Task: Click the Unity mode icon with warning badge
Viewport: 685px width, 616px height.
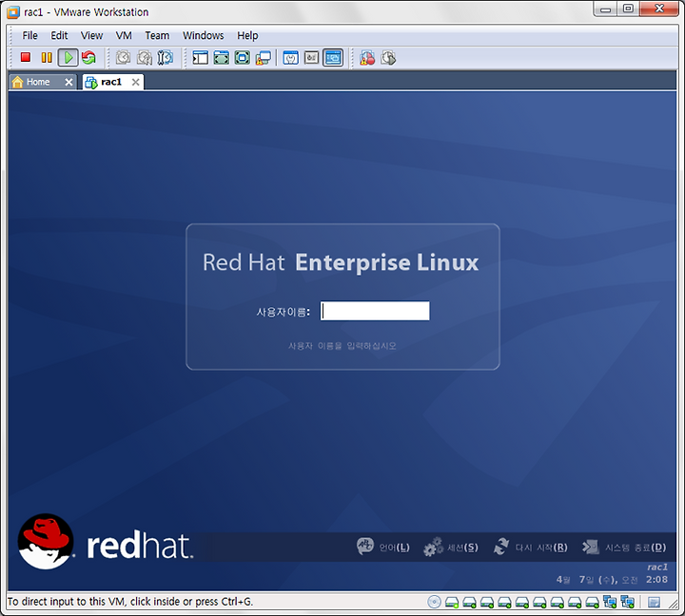Action: pyautogui.click(x=264, y=57)
